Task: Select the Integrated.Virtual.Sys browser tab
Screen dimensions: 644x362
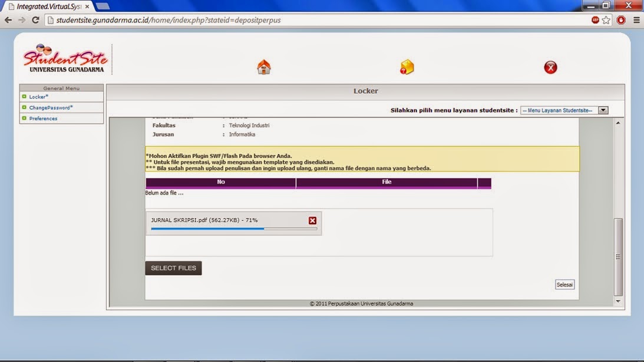Action: [x=48, y=6]
